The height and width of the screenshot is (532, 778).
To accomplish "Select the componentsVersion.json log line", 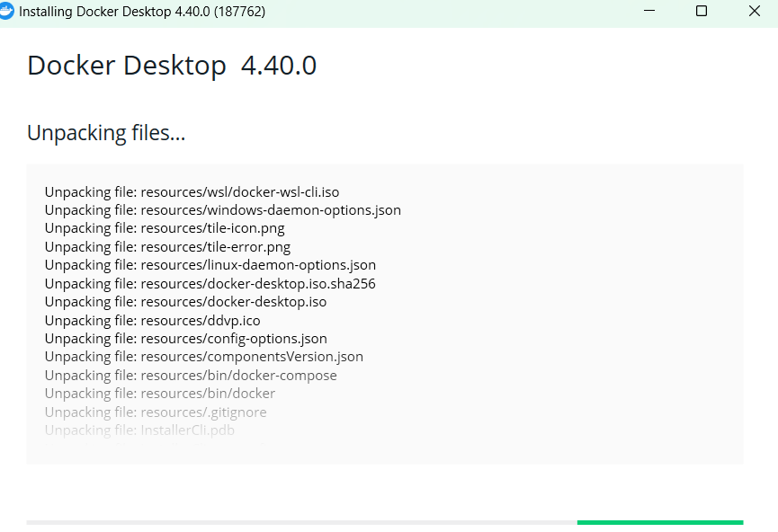I will pyautogui.click(x=204, y=357).
